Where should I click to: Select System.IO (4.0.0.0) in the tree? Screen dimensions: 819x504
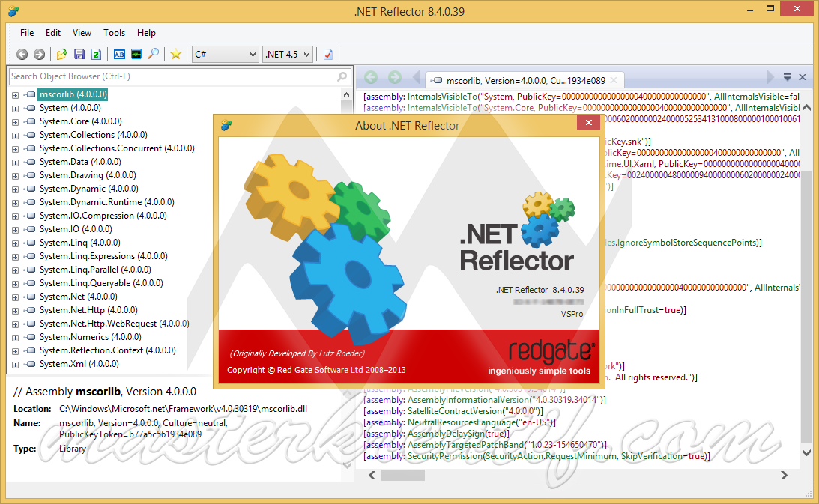tap(76, 229)
